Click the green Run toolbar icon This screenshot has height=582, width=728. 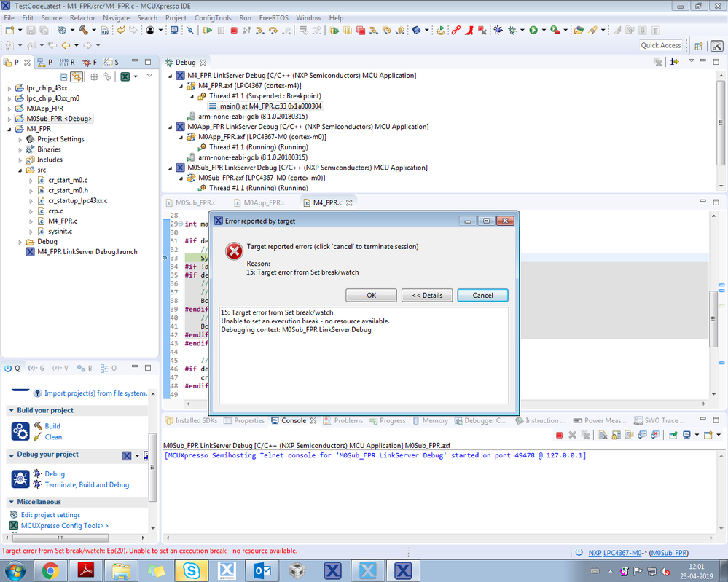533,30
